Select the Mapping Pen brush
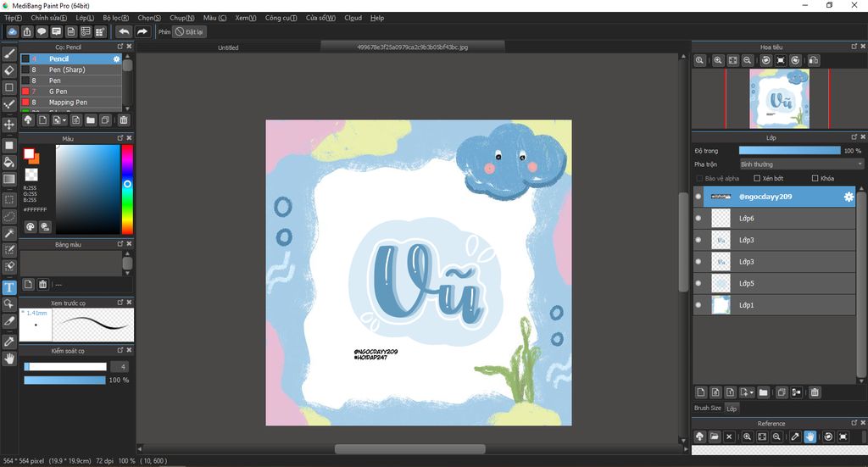The height and width of the screenshot is (467, 868). (71, 103)
